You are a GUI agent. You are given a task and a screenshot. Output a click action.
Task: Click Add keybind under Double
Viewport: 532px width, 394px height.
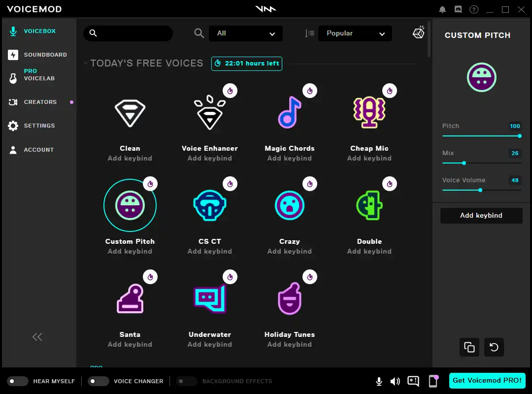(369, 251)
